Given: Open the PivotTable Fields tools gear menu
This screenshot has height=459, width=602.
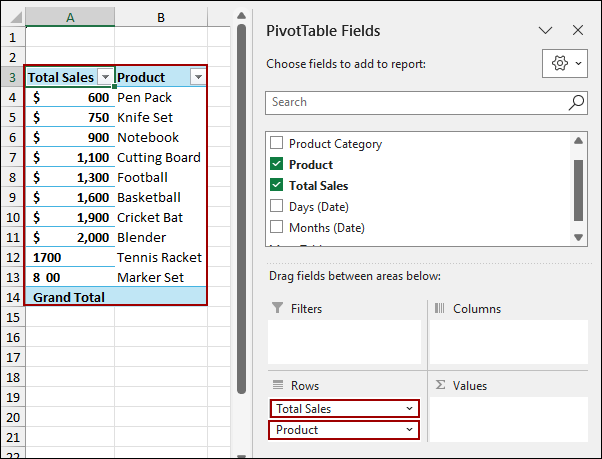Looking at the screenshot, I should coord(565,63).
